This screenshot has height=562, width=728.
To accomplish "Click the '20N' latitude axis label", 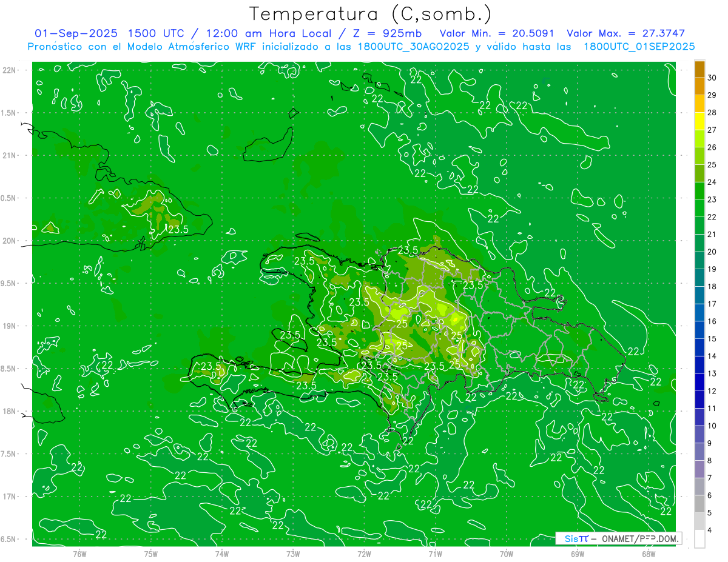I will coord(9,241).
